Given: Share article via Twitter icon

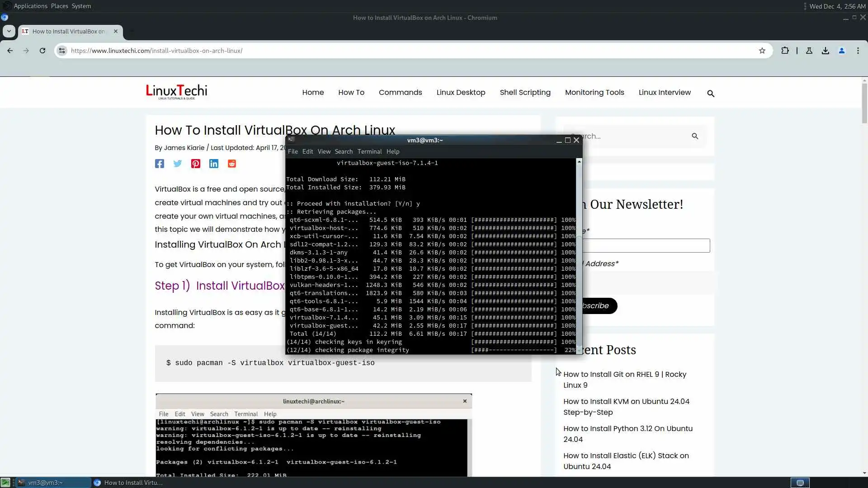Looking at the screenshot, I should point(177,164).
